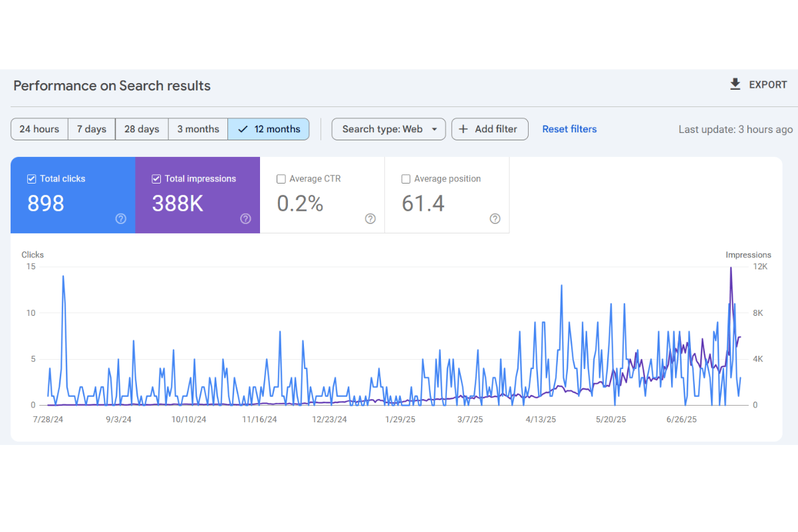Click the 898 total clicks value
Screen dimensions: 798x532
tap(46, 203)
